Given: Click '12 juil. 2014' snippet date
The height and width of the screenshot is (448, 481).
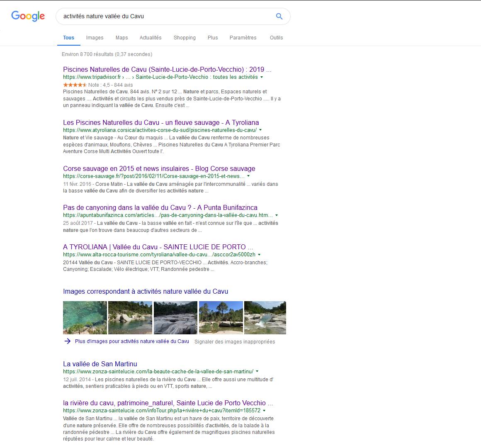Looking at the screenshot, I should point(77,380).
